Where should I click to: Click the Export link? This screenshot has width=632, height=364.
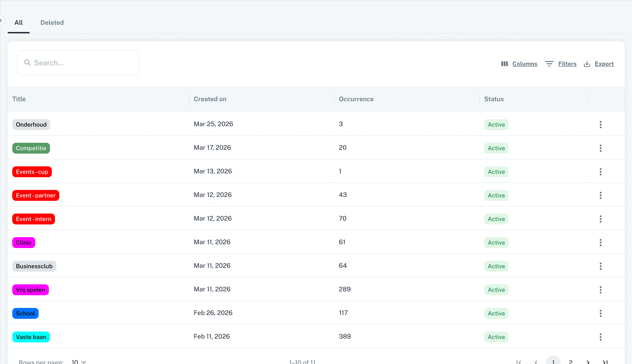(604, 64)
